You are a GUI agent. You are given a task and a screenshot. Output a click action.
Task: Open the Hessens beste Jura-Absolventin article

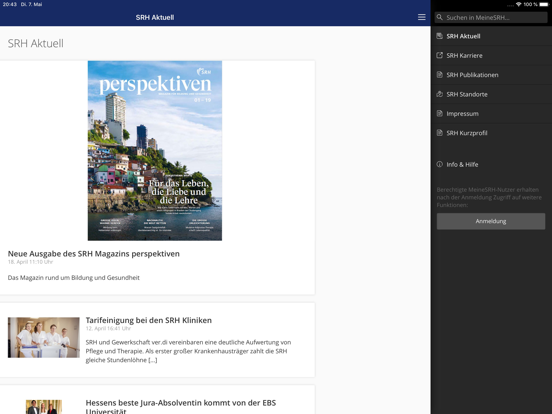181,407
